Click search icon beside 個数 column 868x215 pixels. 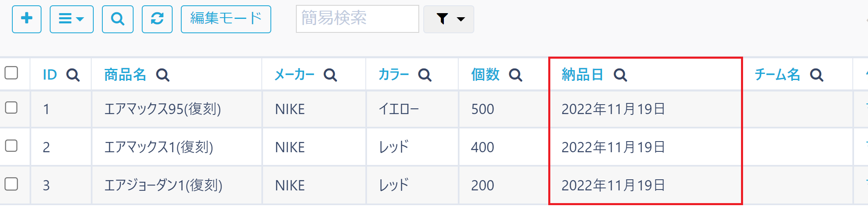tap(515, 75)
